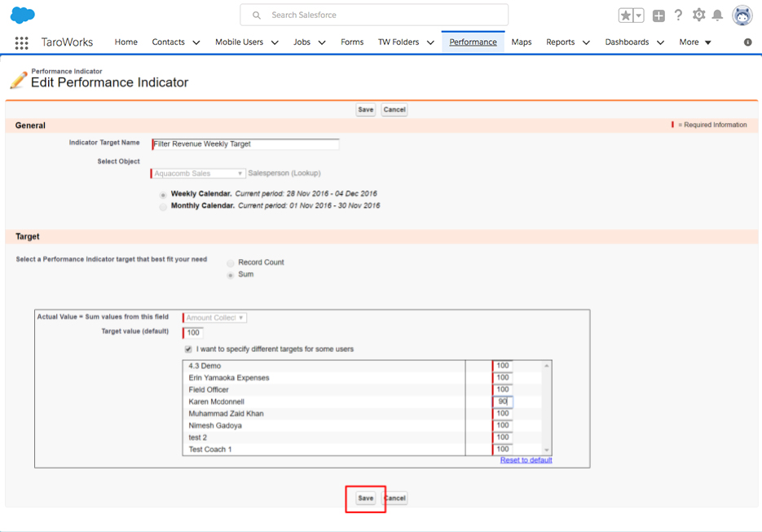
Task: Switch to the Forms tab
Action: 352,42
